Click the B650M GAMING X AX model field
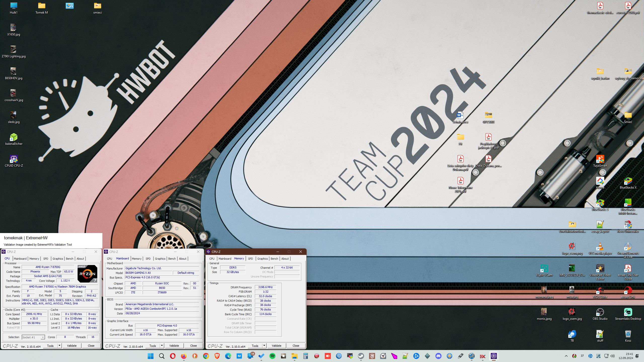Viewport: 644px width, 362px height. coord(148,273)
